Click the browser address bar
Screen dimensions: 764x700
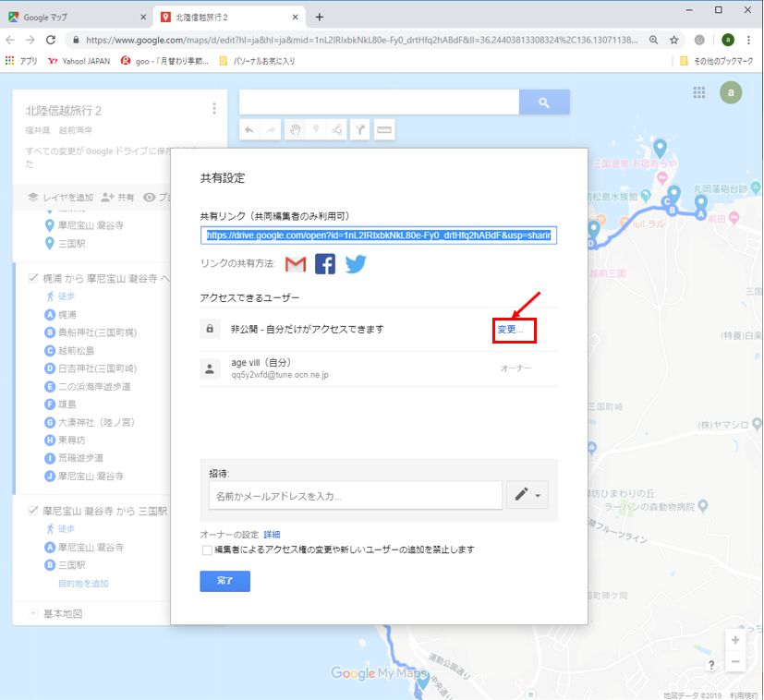[x=361, y=40]
